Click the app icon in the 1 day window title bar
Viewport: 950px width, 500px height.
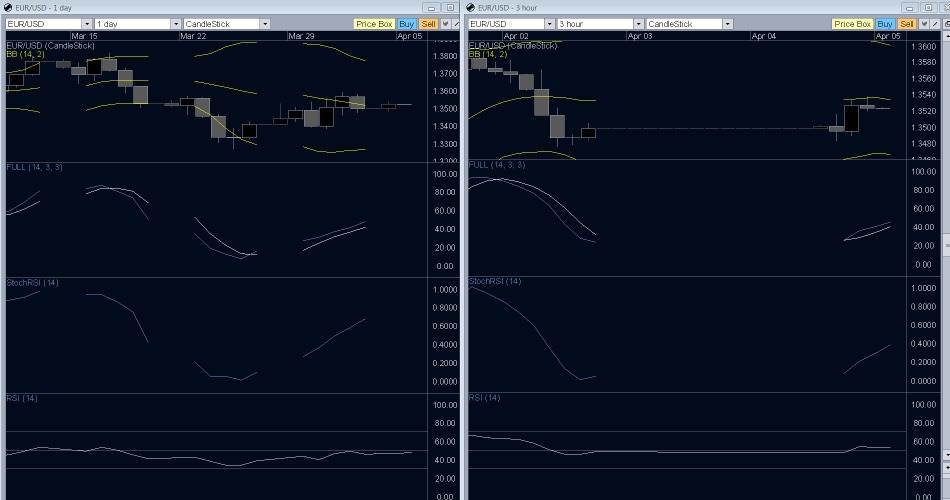9,7
